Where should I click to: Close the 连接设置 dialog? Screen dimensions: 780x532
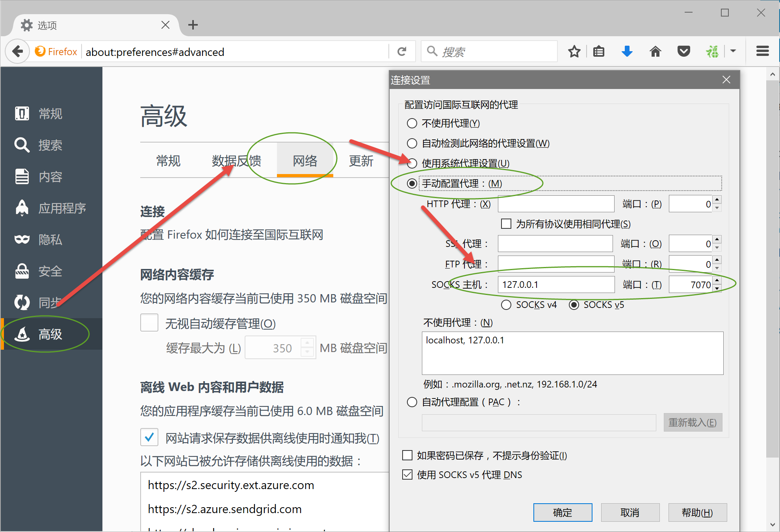(x=726, y=80)
